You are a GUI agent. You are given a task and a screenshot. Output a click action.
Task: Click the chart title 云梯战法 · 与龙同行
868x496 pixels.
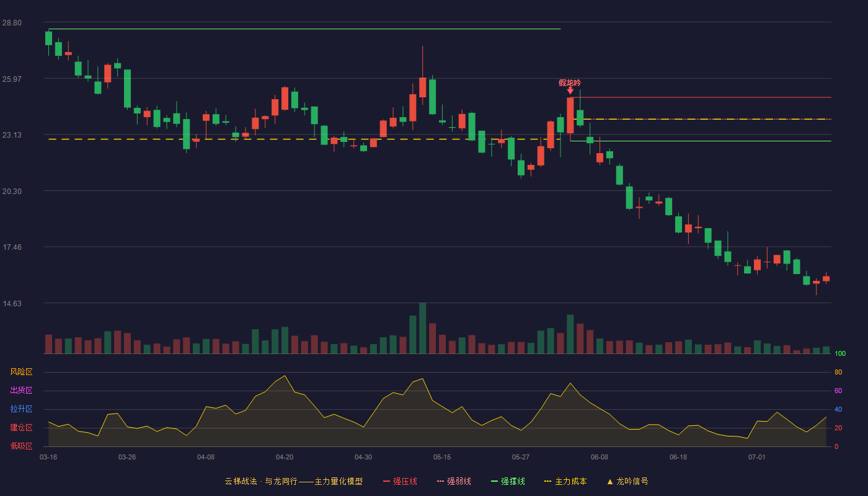(260, 481)
